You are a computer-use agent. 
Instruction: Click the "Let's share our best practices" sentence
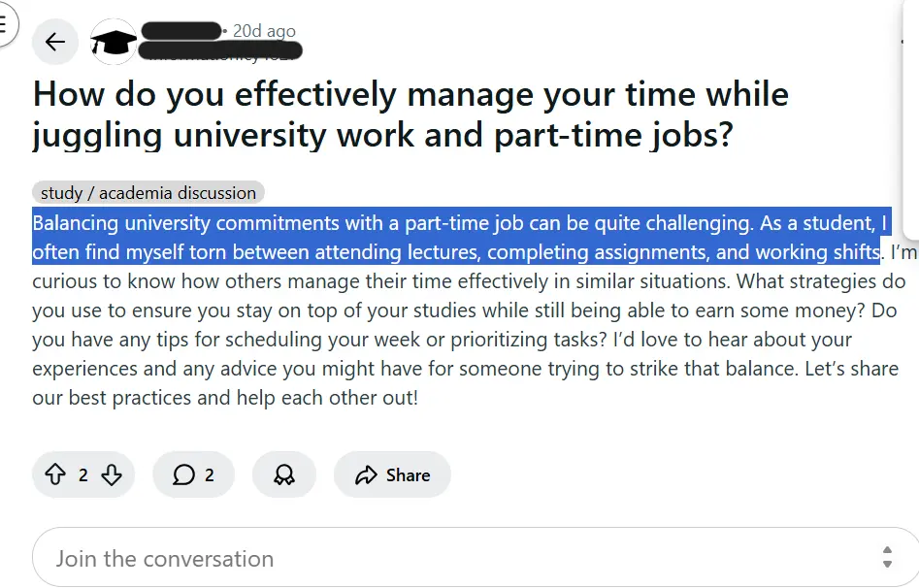tap(223, 397)
